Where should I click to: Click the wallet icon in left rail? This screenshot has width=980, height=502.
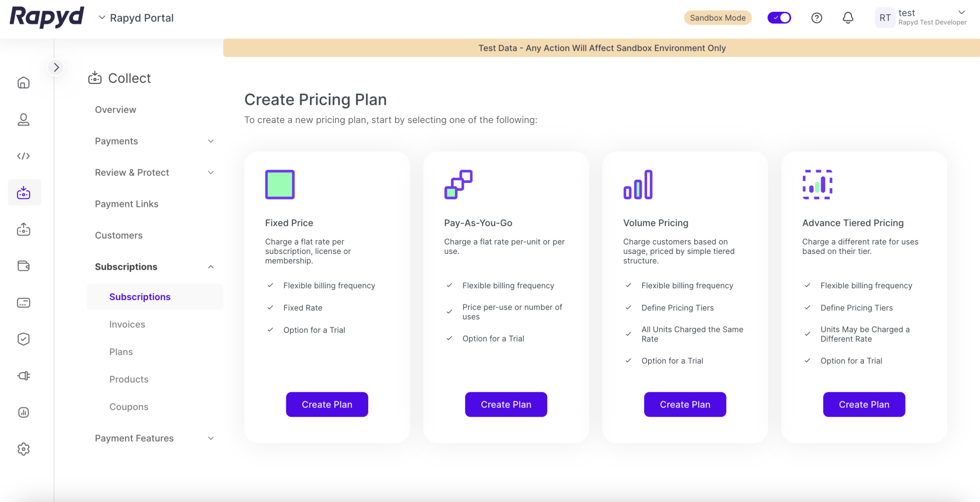click(x=24, y=266)
